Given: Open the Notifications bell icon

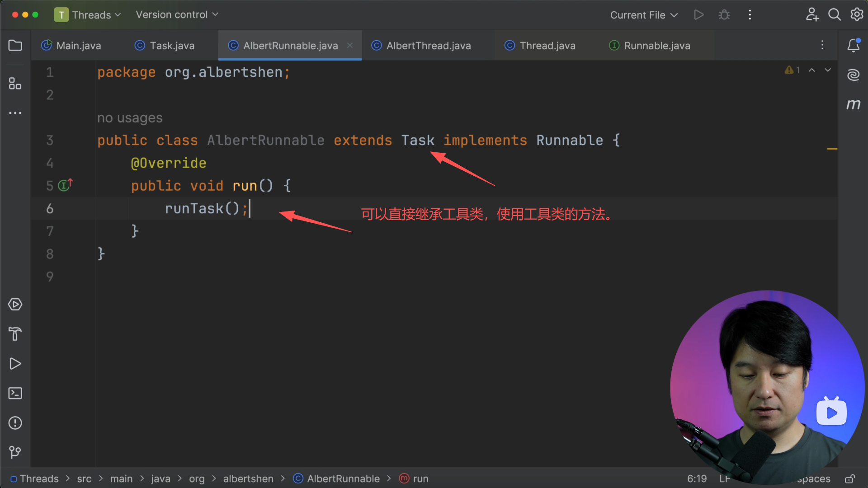Looking at the screenshot, I should pos(853,45).
